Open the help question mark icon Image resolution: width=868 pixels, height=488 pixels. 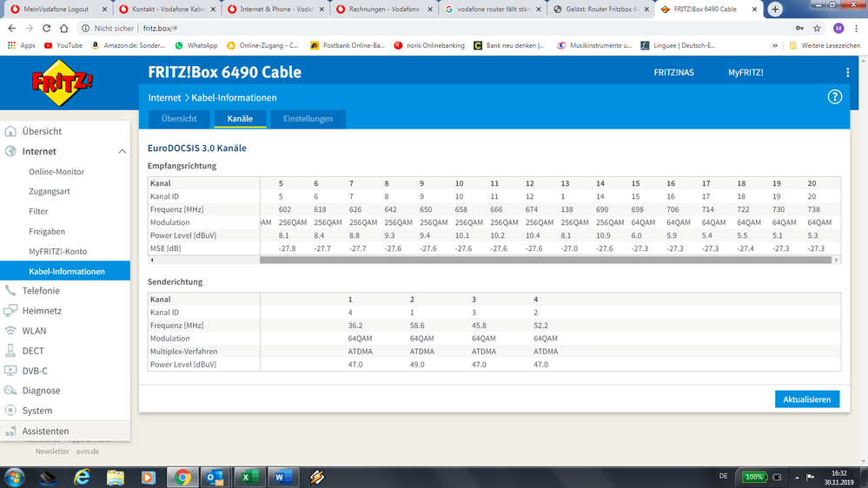(834, 97)
